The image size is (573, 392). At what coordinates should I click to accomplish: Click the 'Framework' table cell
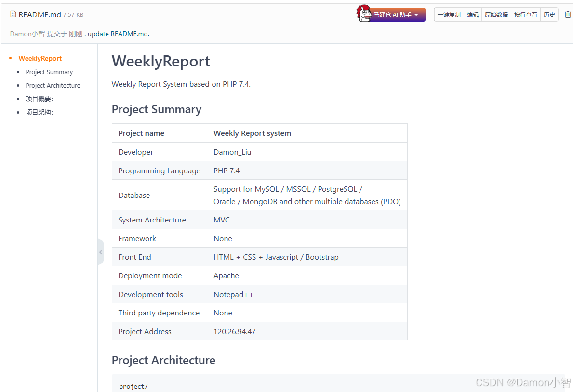click(x=160, y=238)
